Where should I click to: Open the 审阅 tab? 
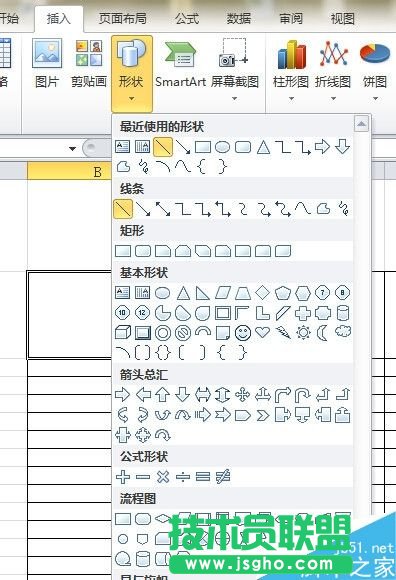pyautogui.click(x=291, y=18)
